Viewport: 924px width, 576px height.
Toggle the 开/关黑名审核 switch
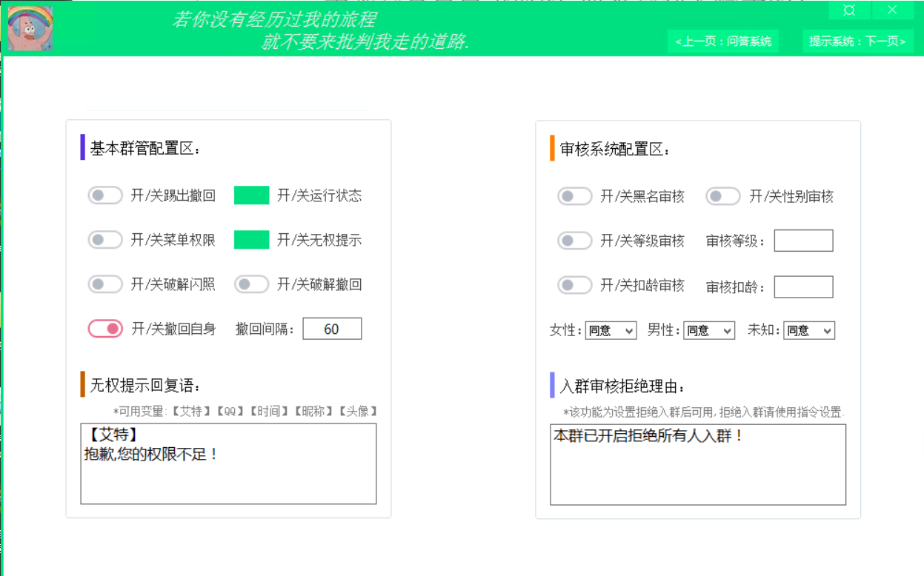[575, 196]
